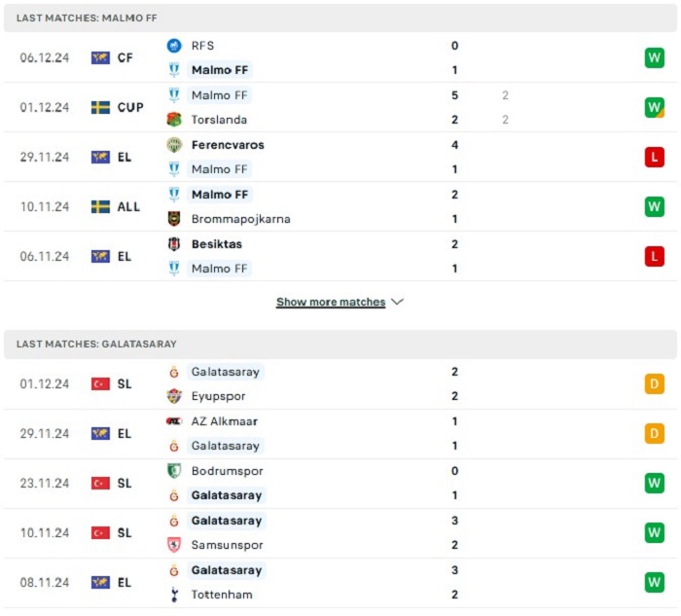This screenshot has width=681, height=616.
Task: Click the Ferencvaros club crest
Action: 174,145
